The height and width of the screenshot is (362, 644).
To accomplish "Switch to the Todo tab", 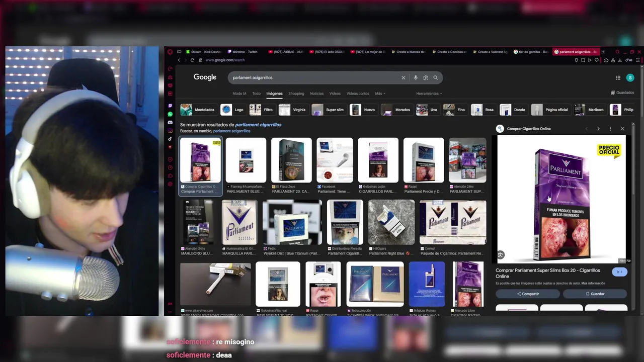I will tap(257, 94).
